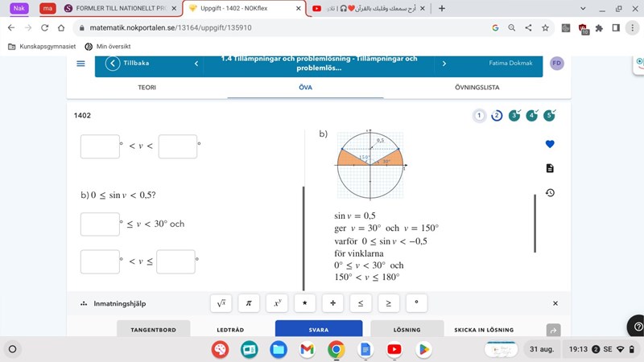Go to exercise level 1
The width and height of the screenshot is (644, 362).
pyautogui.click(x=480, y=116)
